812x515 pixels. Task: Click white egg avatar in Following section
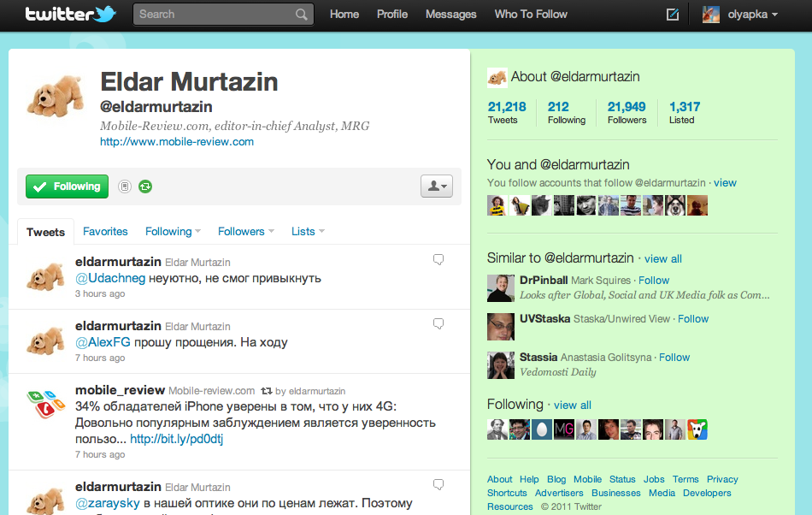click(542, 429)
